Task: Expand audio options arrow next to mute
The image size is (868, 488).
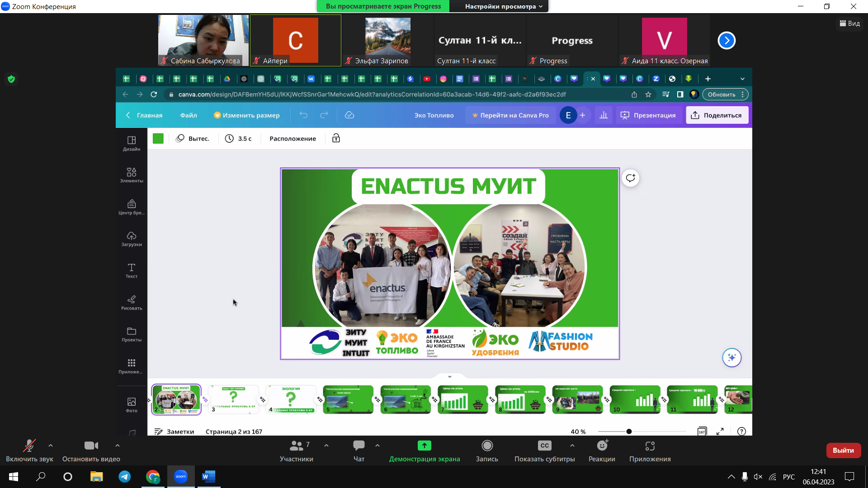Action: 51,446
